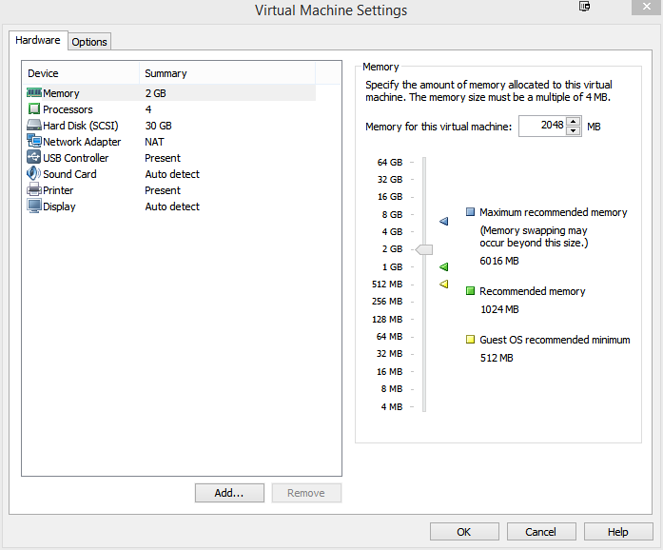Click the '4 GB' slider scale label
This screenshot has width=663, height=550.
392,232
